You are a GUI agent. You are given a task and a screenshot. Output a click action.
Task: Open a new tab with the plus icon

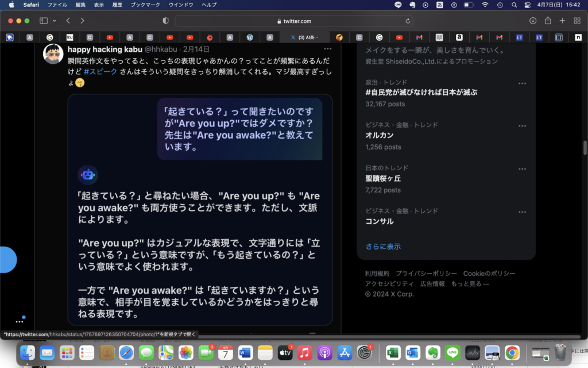(563, 21)
